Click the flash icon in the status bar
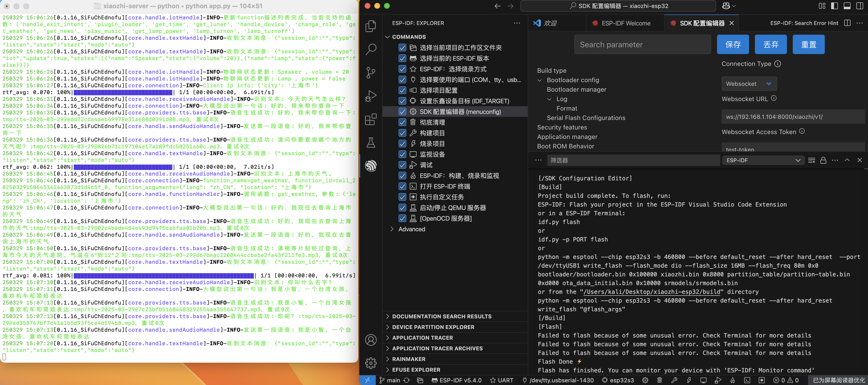The width and height of the screenshot is (868, 385). tap(689, 380)
